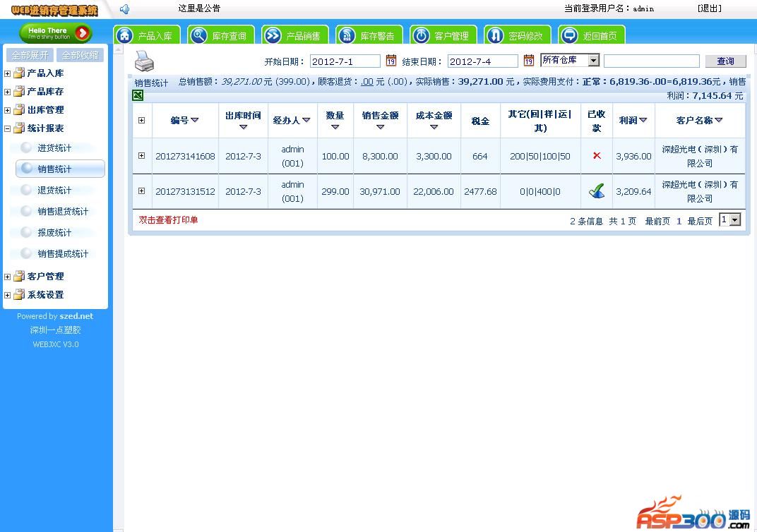Click the szed.net link
This screenshot has width=757, height=532.
(76, 316)
